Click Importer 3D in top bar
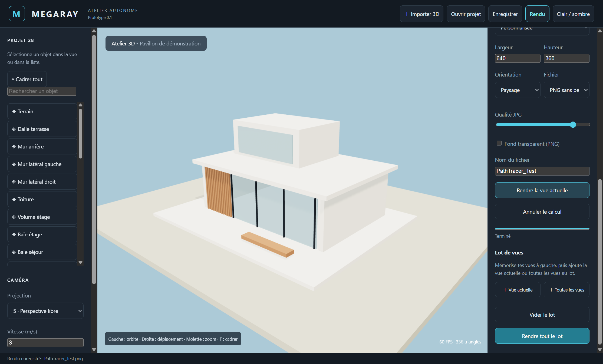This screenshot has height=364, width=603. [421, 14]
